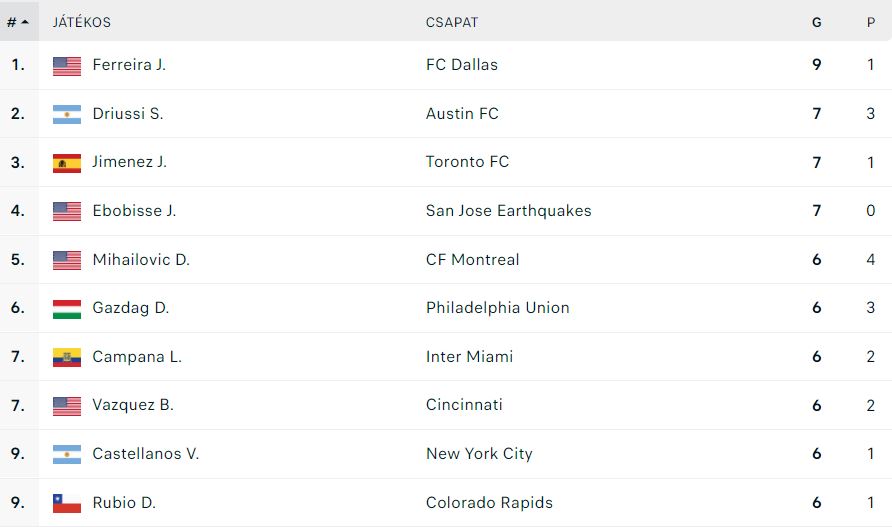Image resolution: width=892 pixels, height=527 pixels.
Task: Click the USA flag beside Ferreira J.
Action: [67, 66]
